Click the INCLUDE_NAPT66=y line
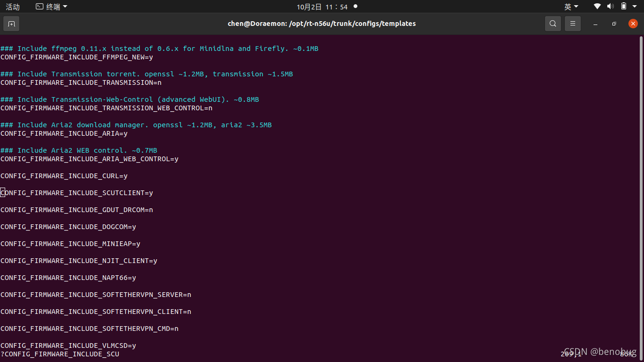 (x=68, y=278)
